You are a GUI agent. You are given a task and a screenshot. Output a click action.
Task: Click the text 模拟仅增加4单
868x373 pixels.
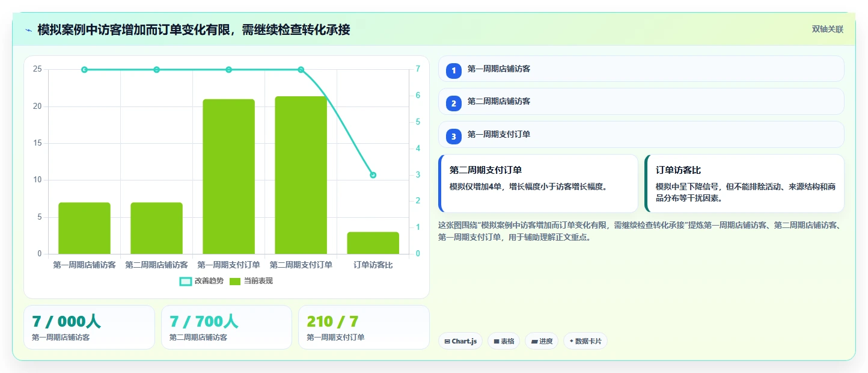(475, 186)
